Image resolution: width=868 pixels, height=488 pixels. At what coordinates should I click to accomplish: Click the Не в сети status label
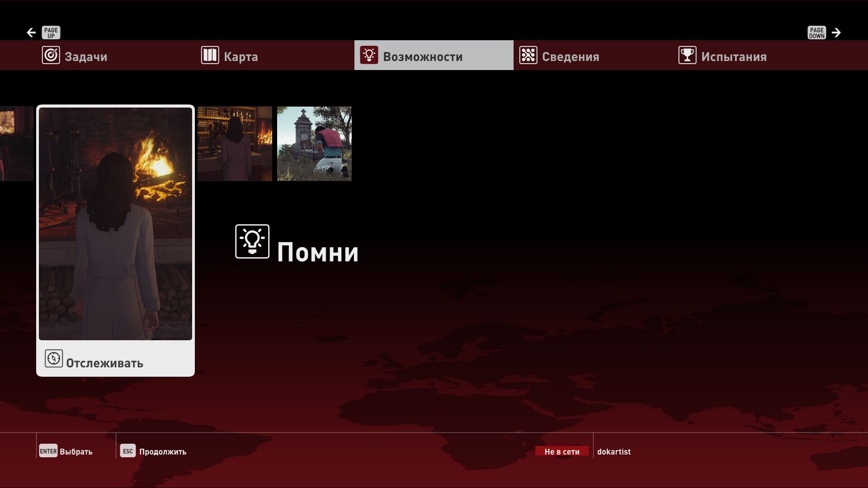(561, 451)
